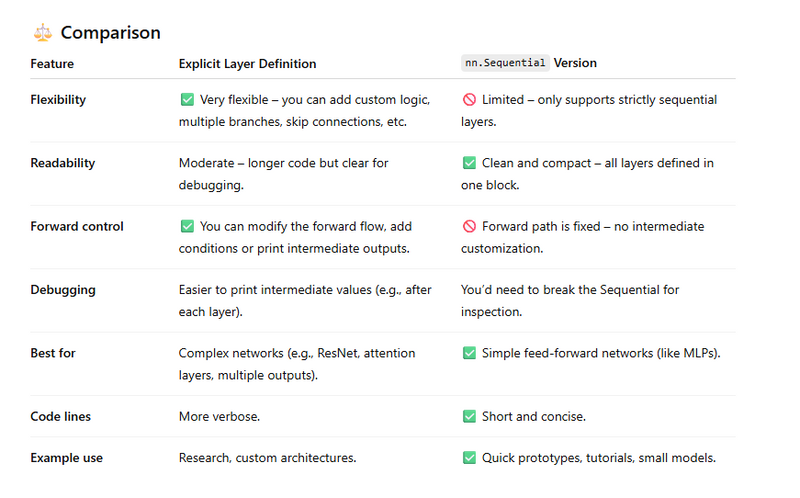
Task: Select the "Readability" row label
Action: coord(63,163)
